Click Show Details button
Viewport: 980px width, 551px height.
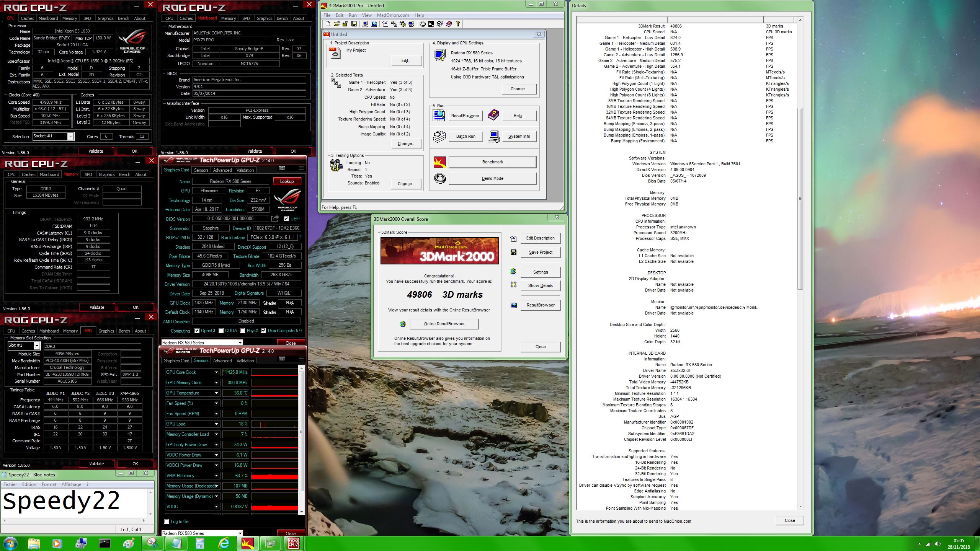540,285
